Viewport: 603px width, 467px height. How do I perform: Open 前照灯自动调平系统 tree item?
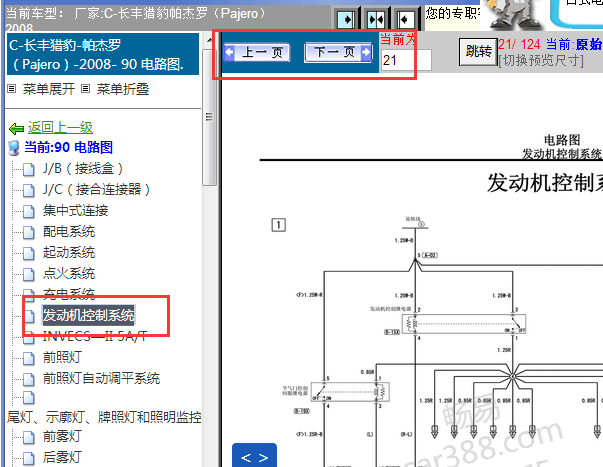[102, 378]
